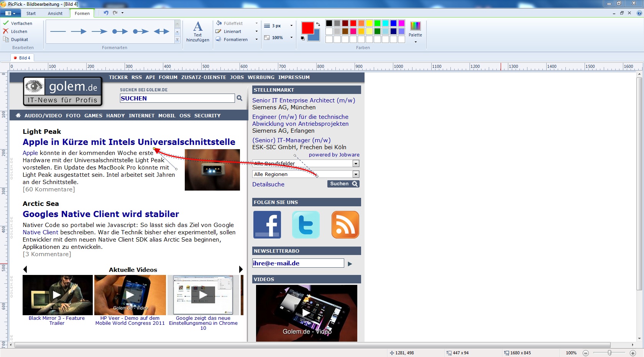This screenshot has width=644, height=357.
Task: Select the red foreground color box
Action: (307, 28)
